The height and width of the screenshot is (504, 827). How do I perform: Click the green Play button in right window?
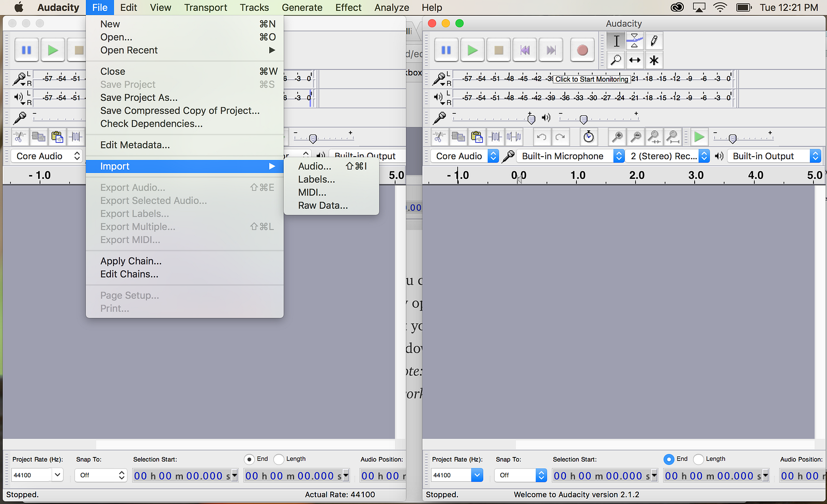(x=472, y=50)
